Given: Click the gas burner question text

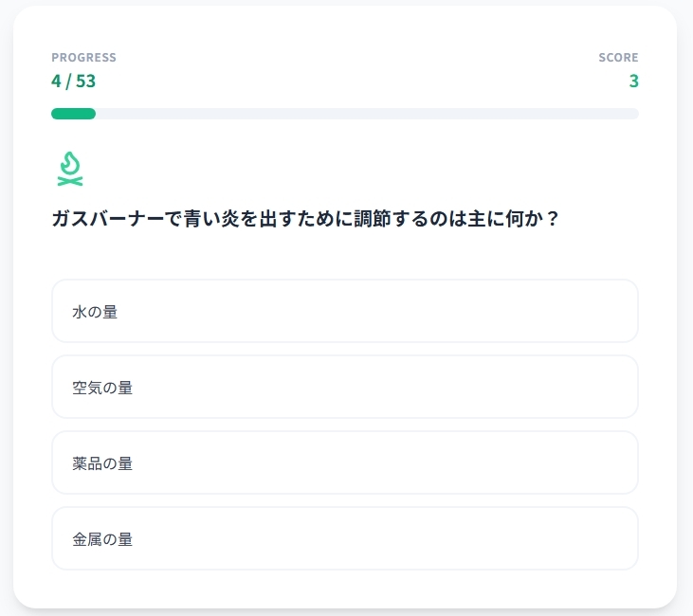Looking at the screenshot, I should [x=304, y=219].
